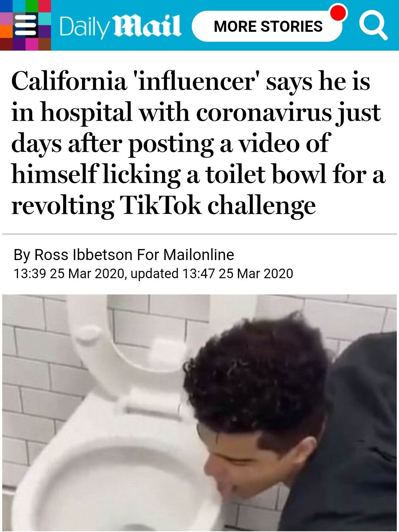The width and height of the screenshot is (399, 532).
Task: Click the horizontal divider under the headline
Action: [199, 234]
